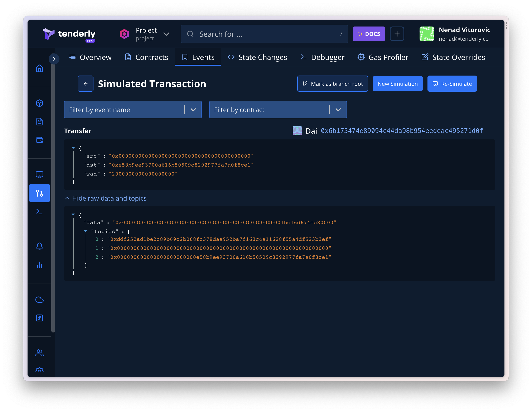
Task: Toggle topics array expander in raw data
Action: click(86, 231)
